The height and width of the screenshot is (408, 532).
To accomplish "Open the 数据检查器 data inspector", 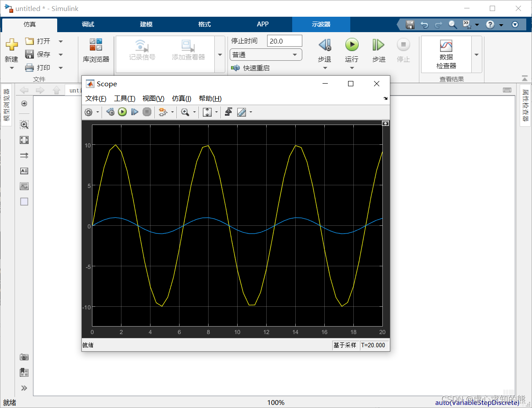I will pyautogui.click(x=446, y=55).
